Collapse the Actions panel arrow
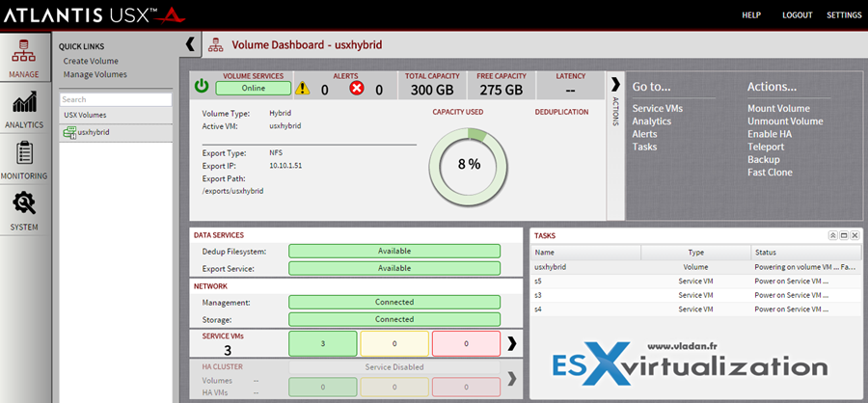Viewport: 868px width, 403px height. (615, 84)
